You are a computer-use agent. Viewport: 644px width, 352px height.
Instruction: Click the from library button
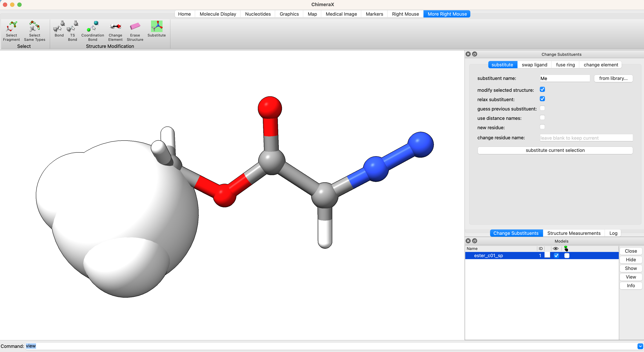tap(613, 78)
